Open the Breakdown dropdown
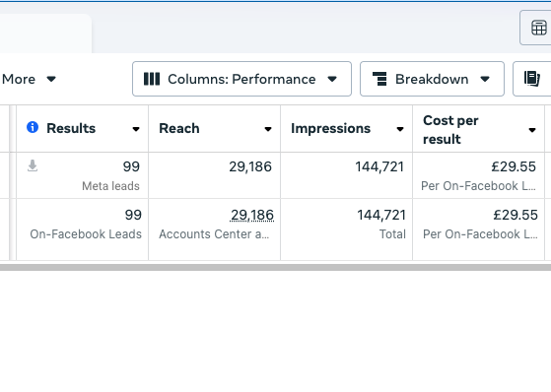The width and height of the screenshot is (551, 392). click(x=432, y=79)
